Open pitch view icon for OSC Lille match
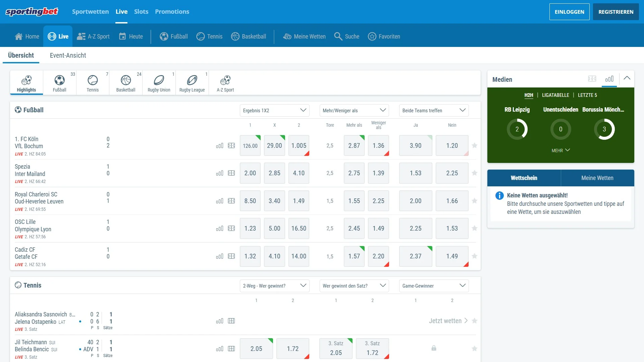Screen dimensions: 644x362 point(231,229)
